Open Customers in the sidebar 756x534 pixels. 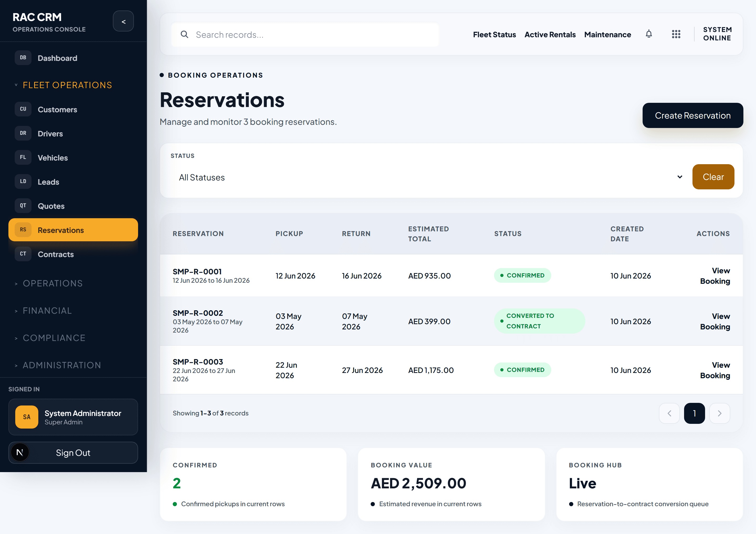[73, 109]
